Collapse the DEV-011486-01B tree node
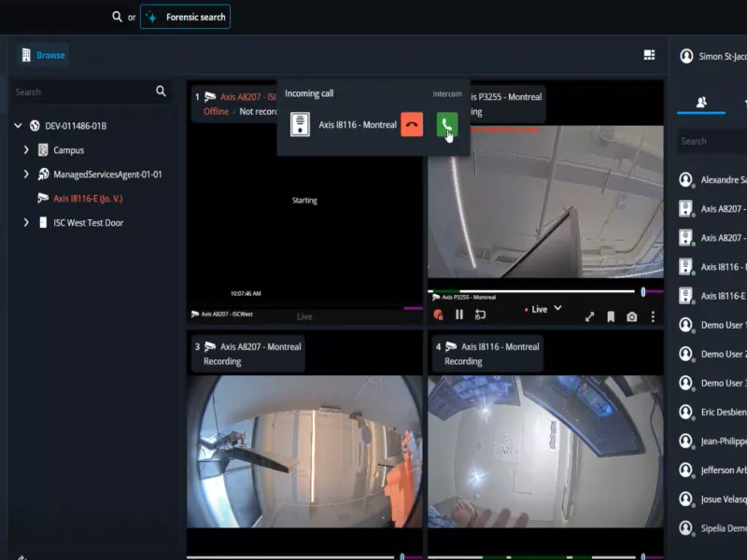This screenshot has width=747, height=560. 18,125
